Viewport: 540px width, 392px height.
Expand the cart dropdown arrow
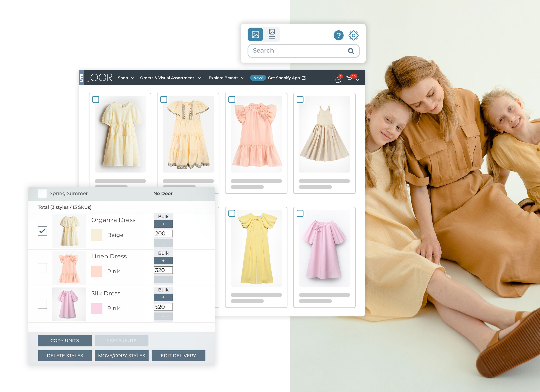pos(357,80)
